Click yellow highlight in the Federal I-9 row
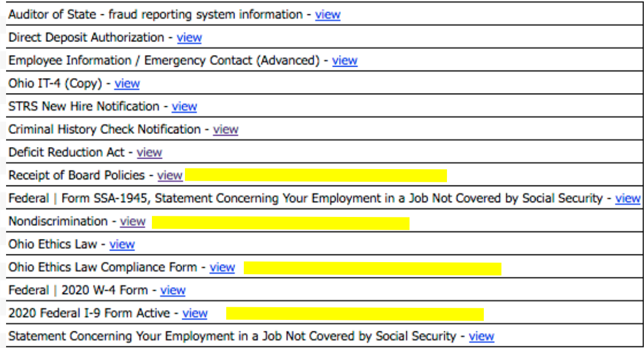This screenshot has height=348, width=644. click(x=354, y=314)
